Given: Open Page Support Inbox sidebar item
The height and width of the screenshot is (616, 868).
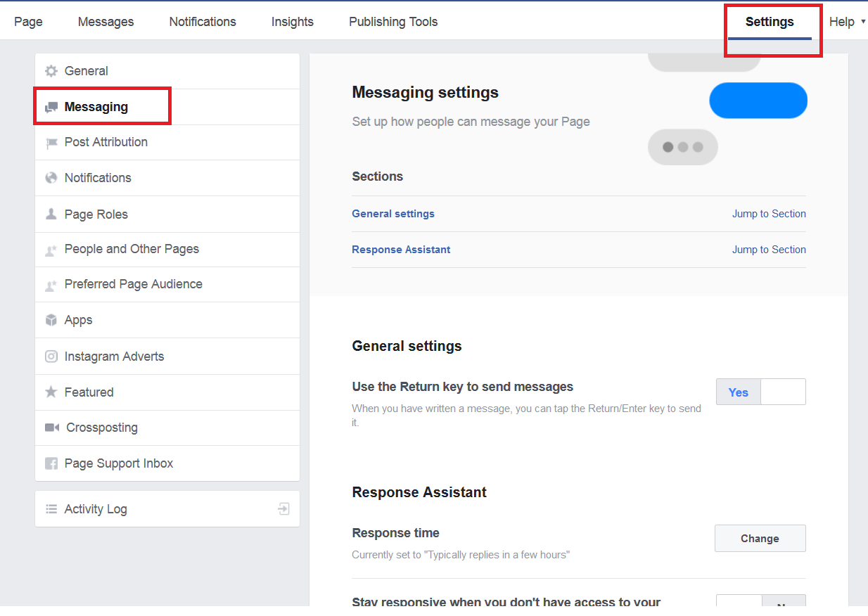Looking at the screenshot, I should click(x=118, y=463).
